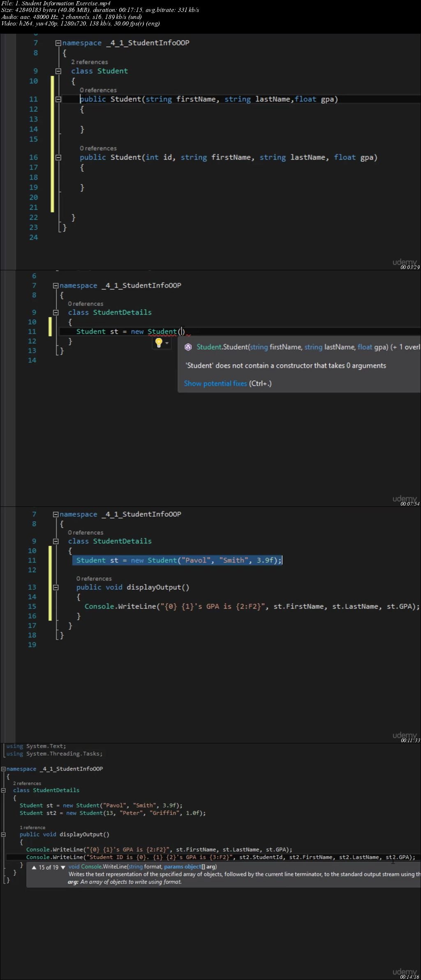Viewport: 421px width, 980px height.
Task: Click 'float gpa' in the three-parameter constructor
Action: coord(314,99)
